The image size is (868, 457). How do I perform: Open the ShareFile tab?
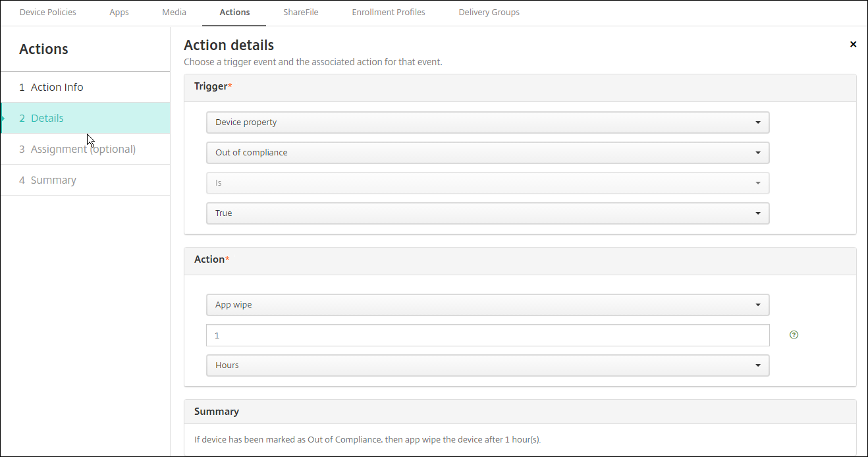coord(301,13)
